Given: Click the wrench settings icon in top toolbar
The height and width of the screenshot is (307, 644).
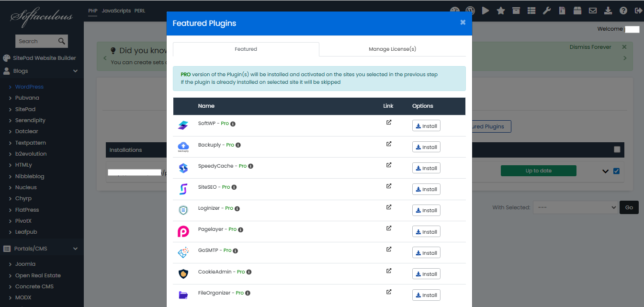Looking at the screenshot, I should tap(547, 11).
